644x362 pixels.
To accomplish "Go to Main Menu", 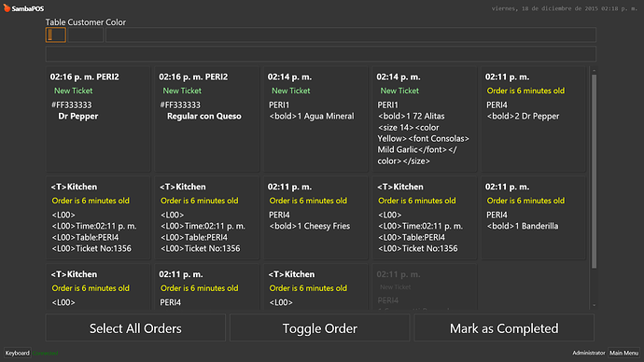I will click(623, 353).
